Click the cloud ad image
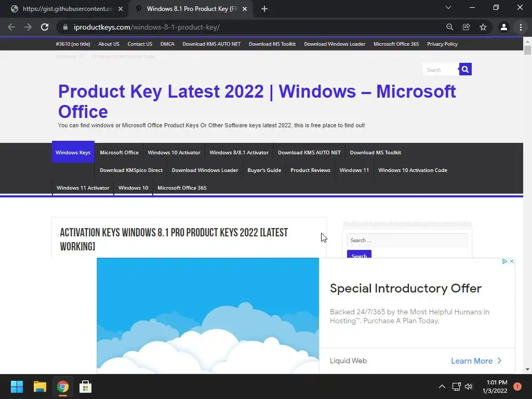Image resolution: width=532 pixels, height=399 pixels. click(208, 315)
